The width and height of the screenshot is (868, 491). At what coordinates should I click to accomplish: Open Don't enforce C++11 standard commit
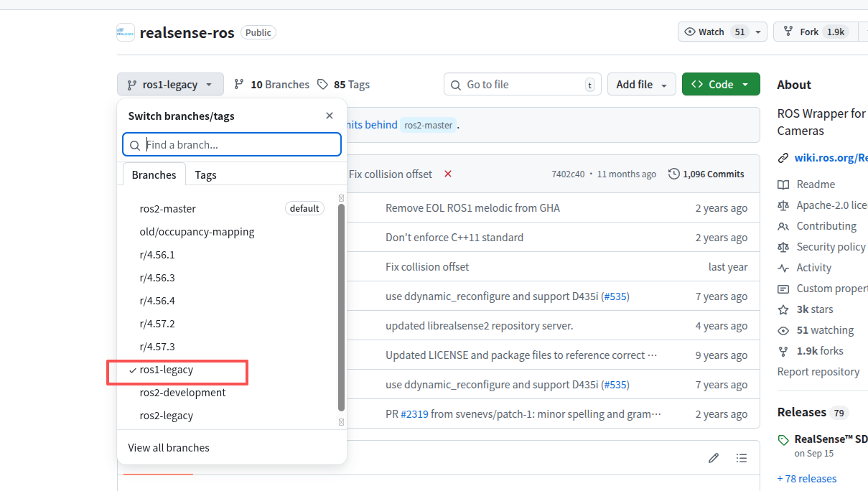pyautogui.click(x=454, y=238)
